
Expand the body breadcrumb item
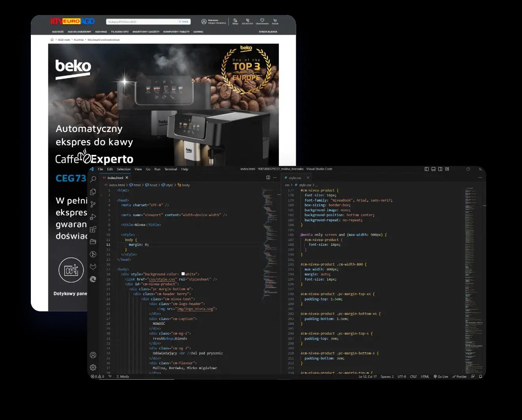[185, 185]
